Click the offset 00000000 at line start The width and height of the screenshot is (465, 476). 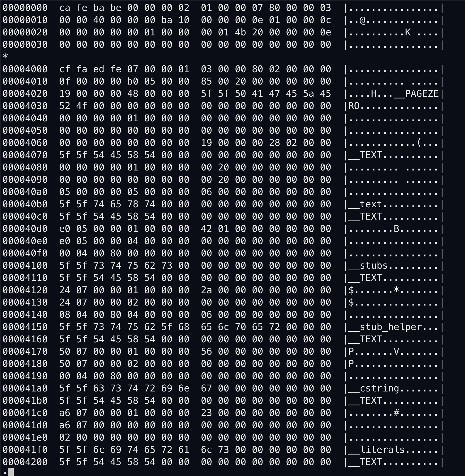(25, 8)
